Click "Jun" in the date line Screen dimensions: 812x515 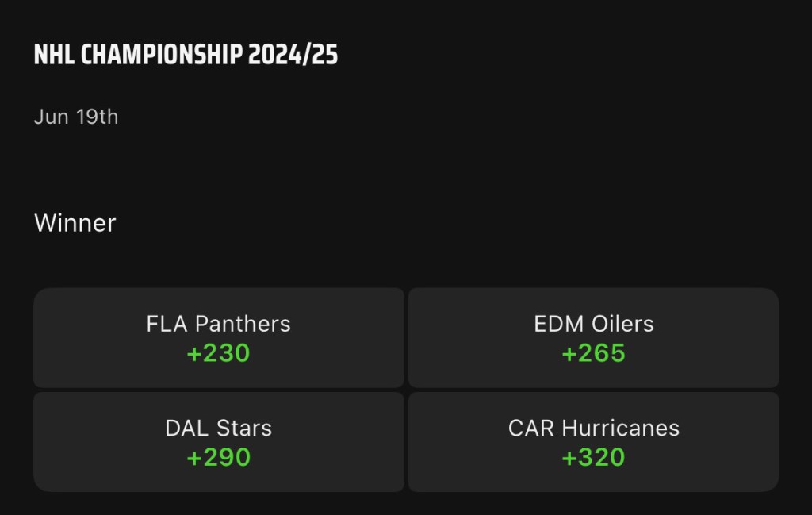51,117
